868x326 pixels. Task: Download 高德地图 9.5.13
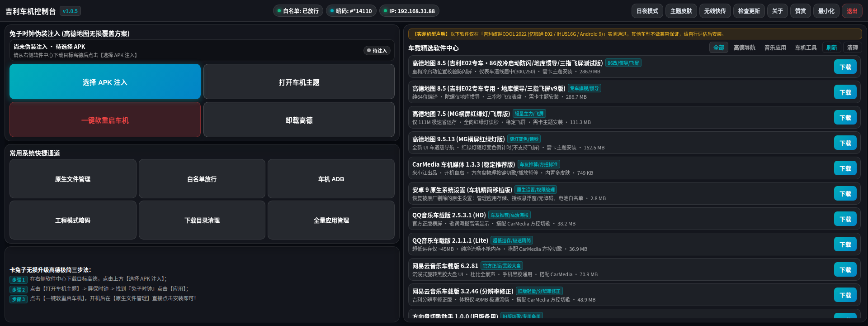point(845,143)
